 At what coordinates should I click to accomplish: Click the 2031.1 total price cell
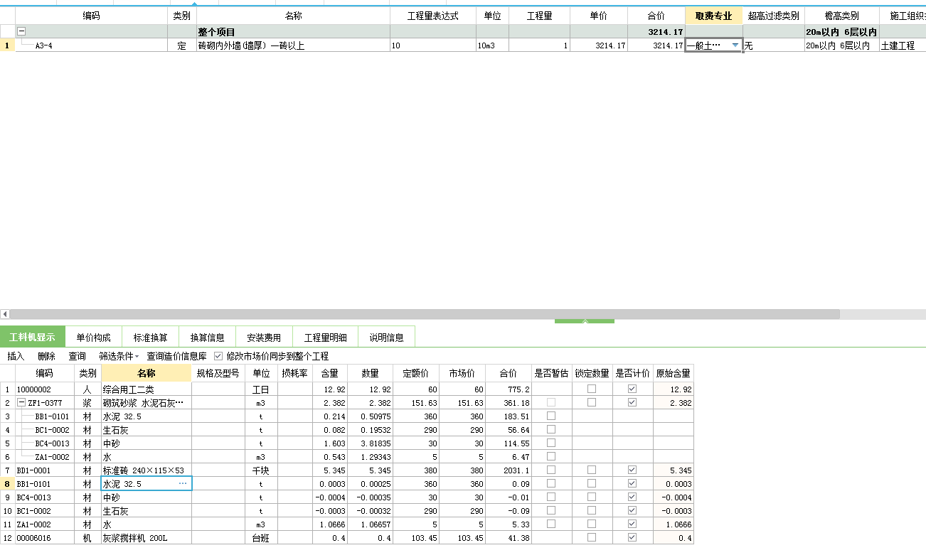coord(509,470)
